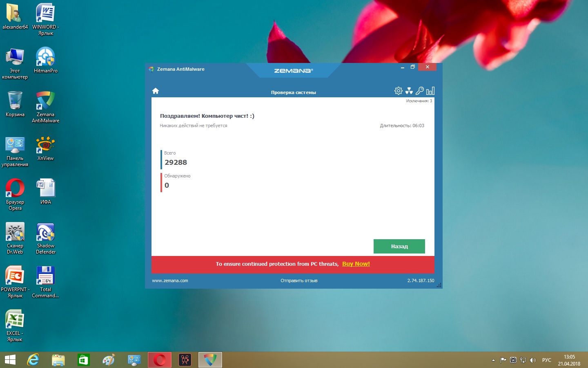Screen dimensions: 588x368
Task: Go to the Zemana home screen icon
Action: click(x=156, y=91)
